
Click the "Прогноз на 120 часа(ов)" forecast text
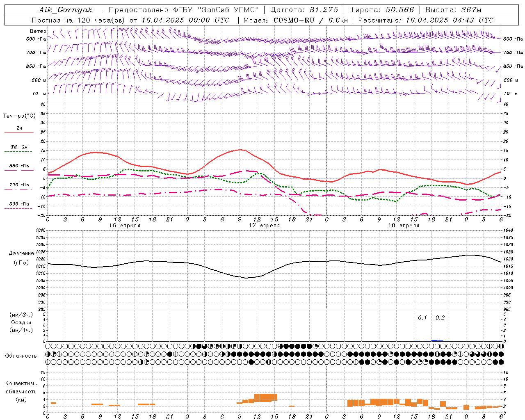point(79,20)
